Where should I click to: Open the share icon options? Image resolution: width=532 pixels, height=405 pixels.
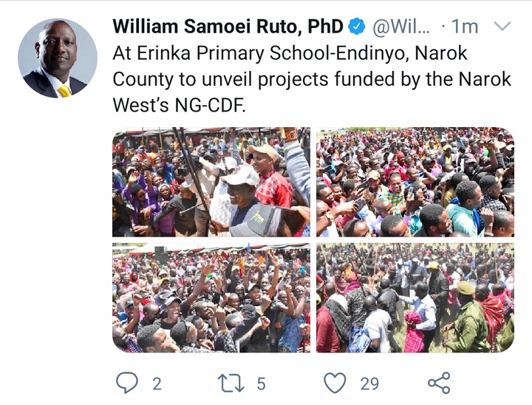coord(439,383)
